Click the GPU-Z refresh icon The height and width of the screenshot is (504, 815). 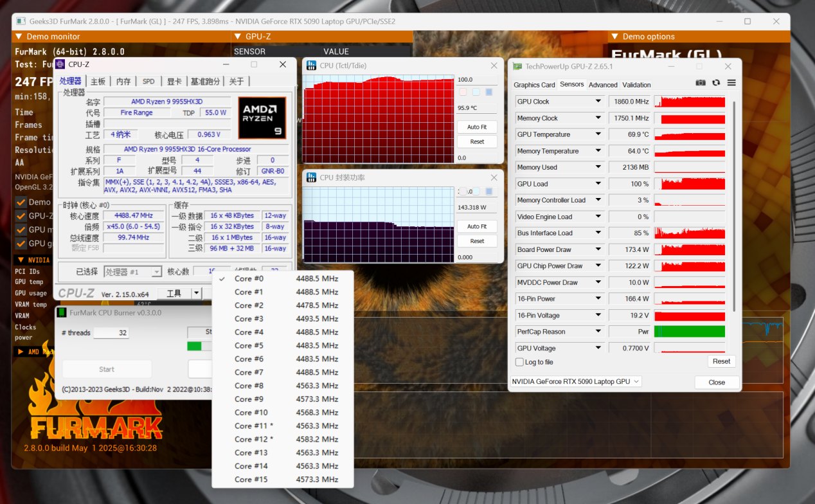tap(716, 83)
